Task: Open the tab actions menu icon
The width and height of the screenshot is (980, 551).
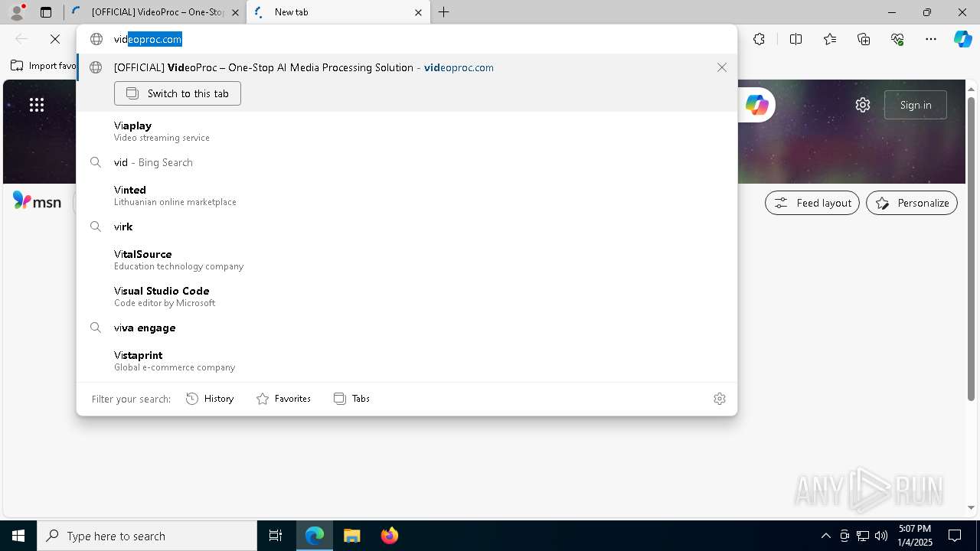Action: [46, 12]
